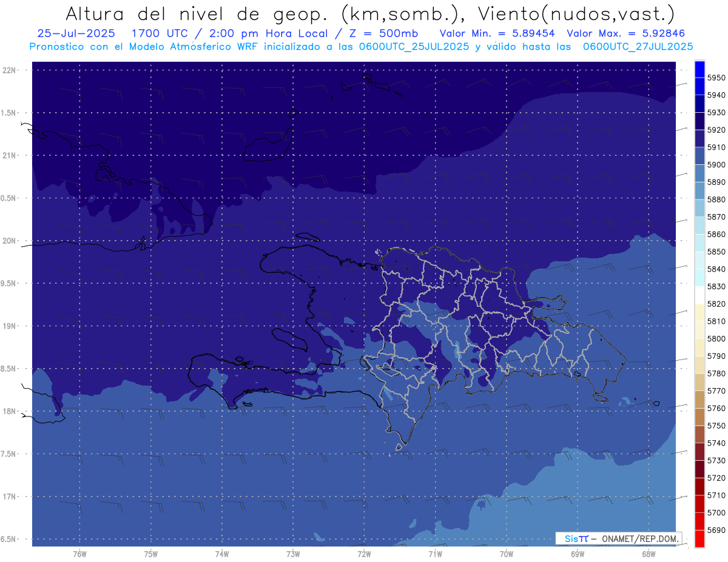Click the blue "Sis" logo text
The height and width of the screenshot is (562, 728).
tap(572, 538)
